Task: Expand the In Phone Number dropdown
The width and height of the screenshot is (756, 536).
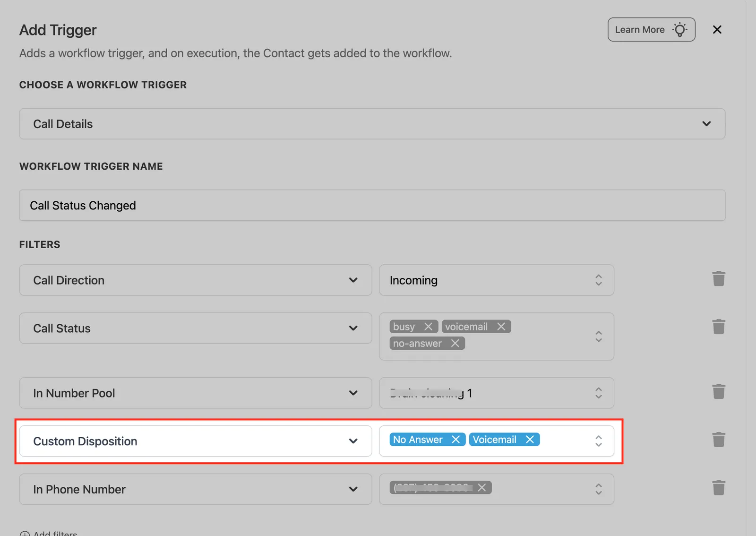Action: [x=196, y=489]
